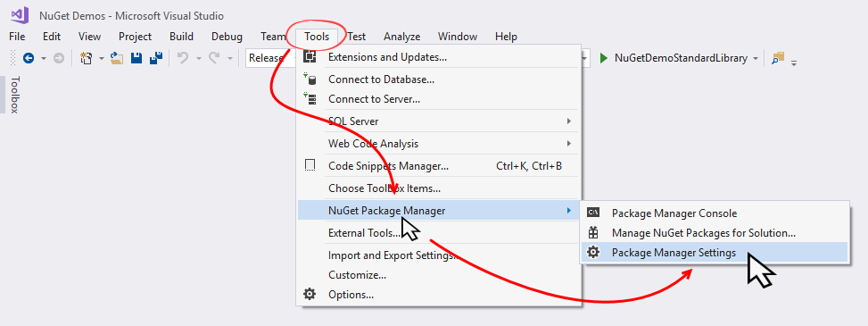Screen dimensions: 868x326
Task: Expand the Web Code Analysis submenu
Action: (438, 144)
